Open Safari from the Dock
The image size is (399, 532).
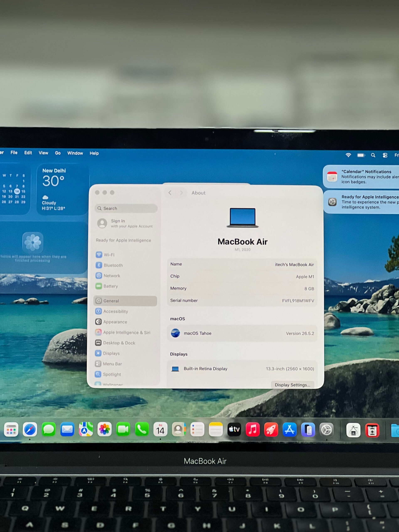[x=30, y=430]
